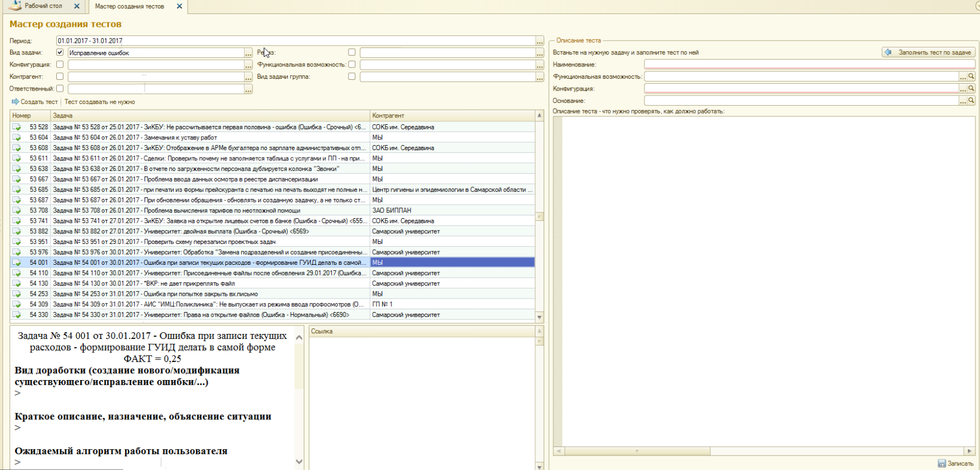Click the Записать button
Image resolution: width=980 pixels, height=470 pixels.
(955, 463)
